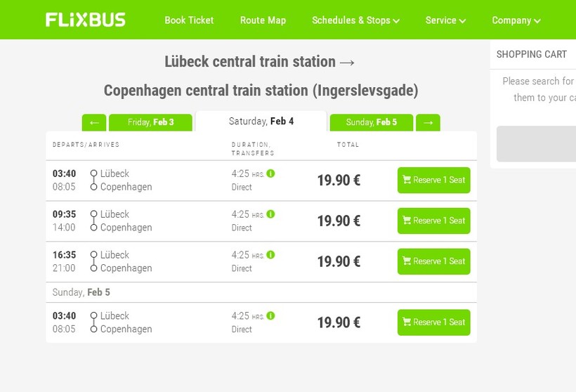Reserve 1 seat on the 16:35 trip

pyautogui.click(x=433, y=262)
